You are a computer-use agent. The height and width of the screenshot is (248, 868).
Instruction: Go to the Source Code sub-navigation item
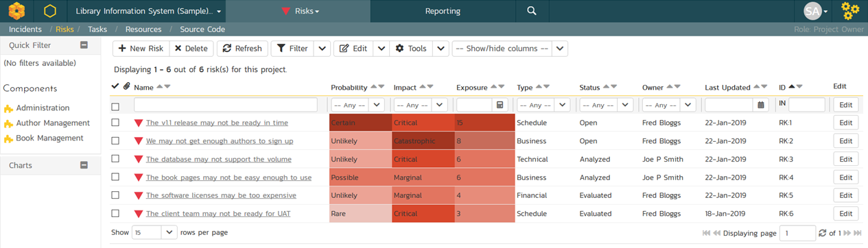202,29
